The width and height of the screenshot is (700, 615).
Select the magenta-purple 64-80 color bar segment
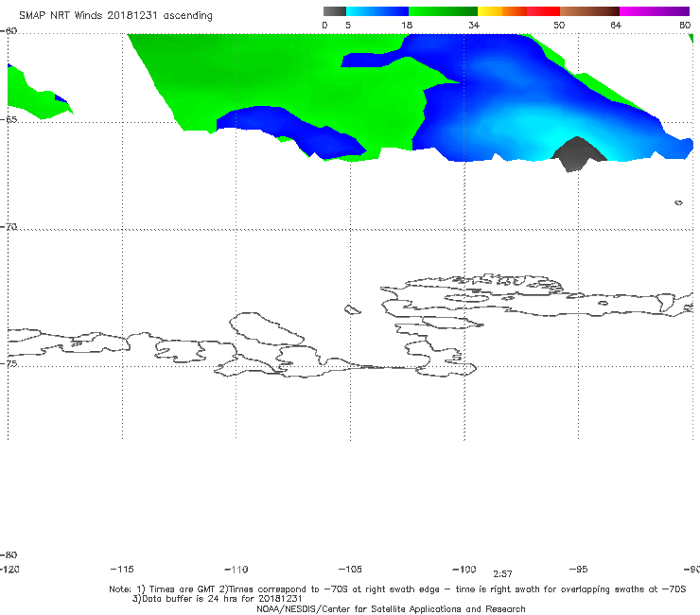coord(655,11)
